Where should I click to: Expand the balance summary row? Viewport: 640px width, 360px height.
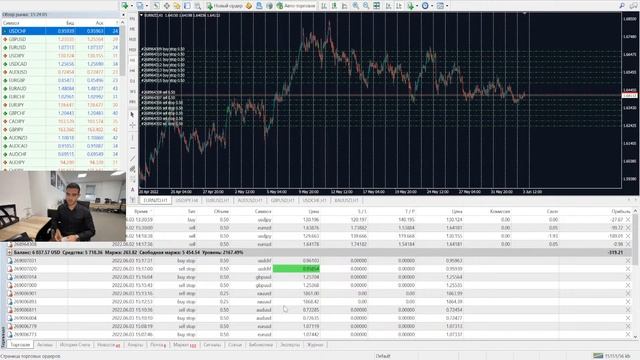pyautogui.click(x=10, y=253)
